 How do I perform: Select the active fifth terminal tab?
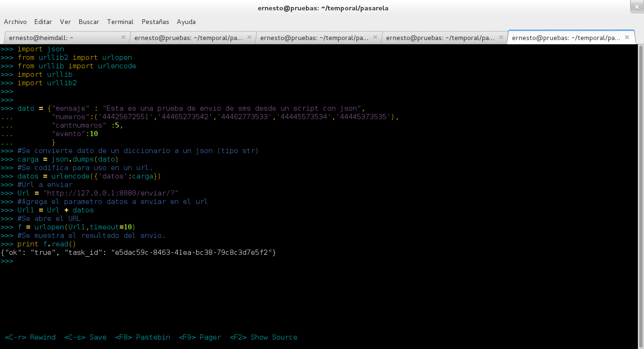[x=566, y=38]
